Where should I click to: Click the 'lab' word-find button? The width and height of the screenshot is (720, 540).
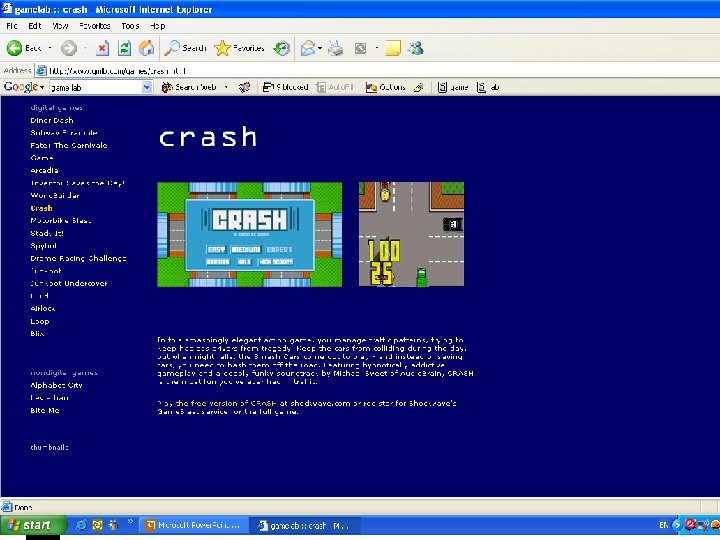pyautogui.click(x=488, y=87)
